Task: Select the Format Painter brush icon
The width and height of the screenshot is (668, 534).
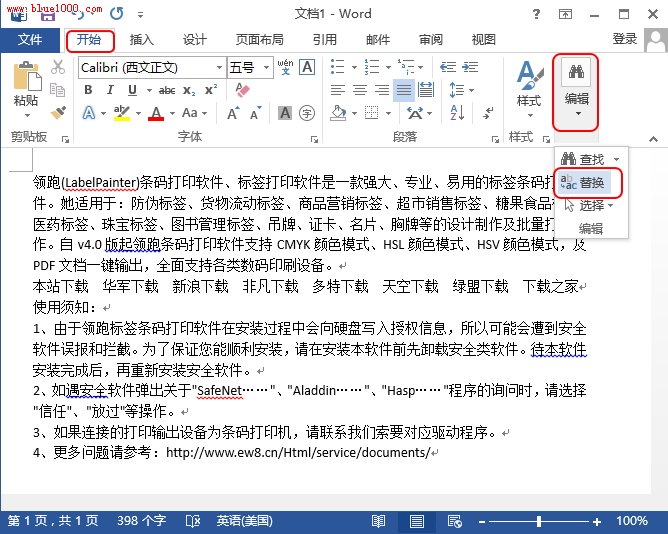Action: click(x=58, y=113)
